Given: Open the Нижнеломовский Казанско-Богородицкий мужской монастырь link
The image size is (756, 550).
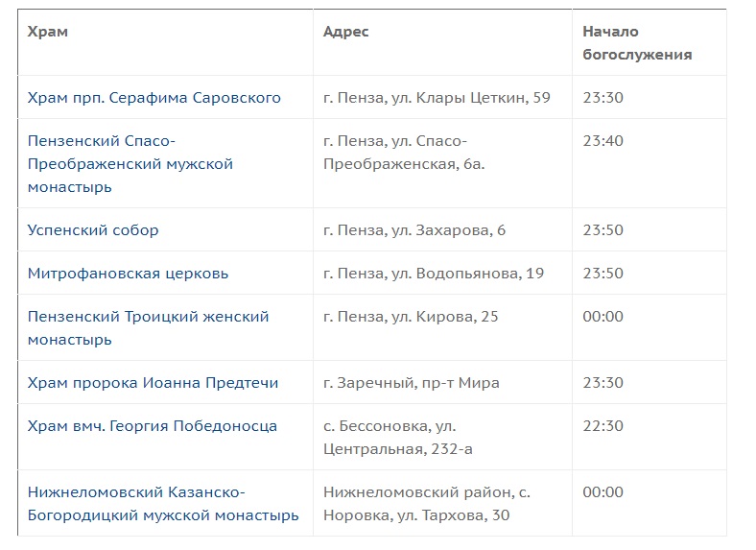Looking at the screenshot, I should [x=163, y=504].
